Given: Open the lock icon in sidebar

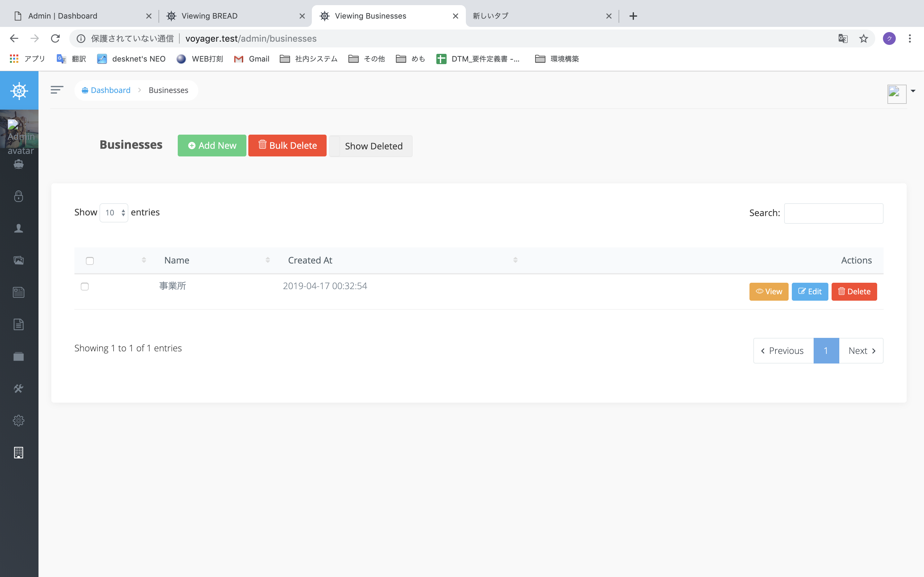Looking at the screenshot, I should click(19, 196).
